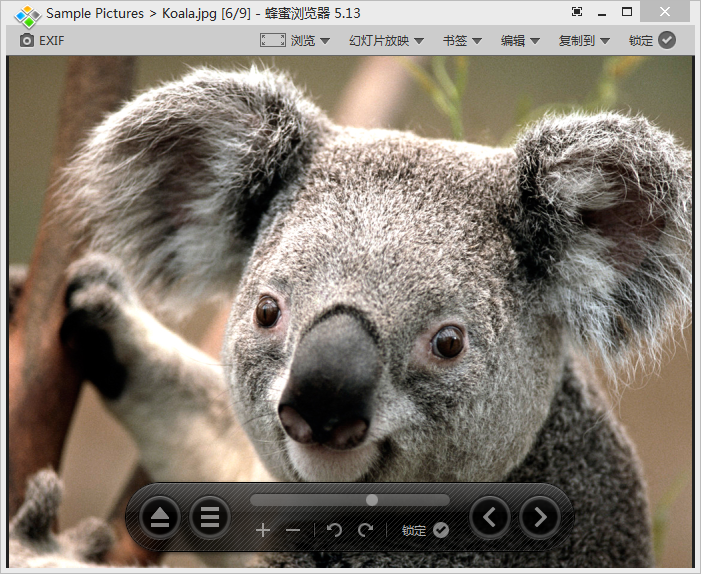
Task: Toggle 锁定 checkmark in top toolbar
Action: click(x=667, y=41)
